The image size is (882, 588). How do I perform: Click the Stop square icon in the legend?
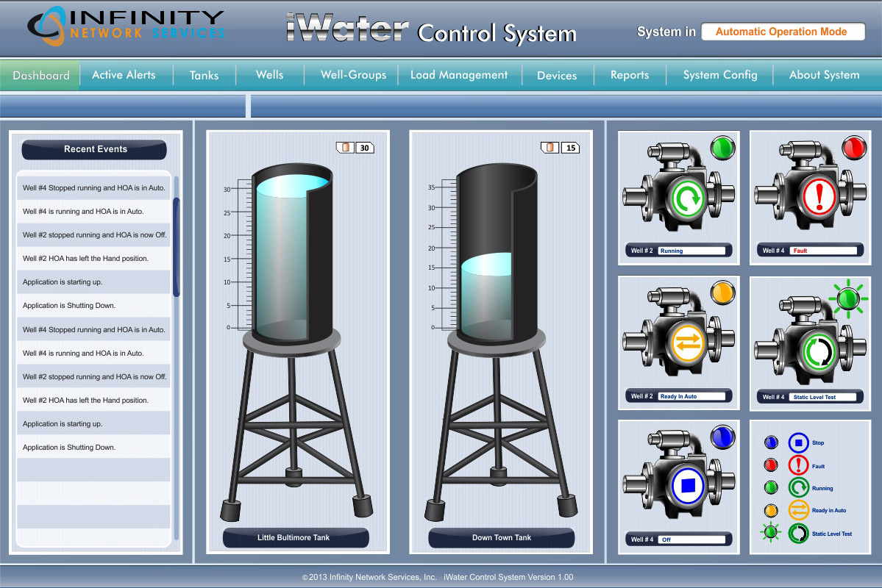pos(798,443)
